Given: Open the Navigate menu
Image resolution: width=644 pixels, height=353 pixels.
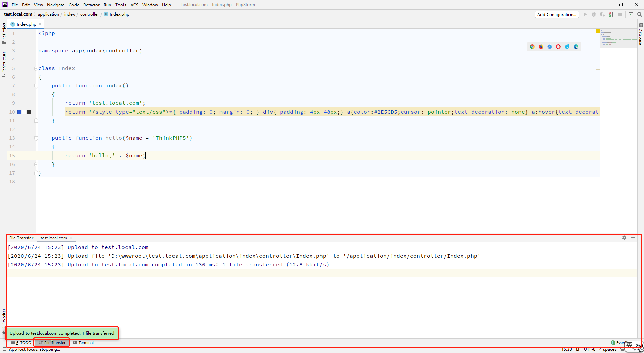Looking at the screenshot, I should coord(56,5).
